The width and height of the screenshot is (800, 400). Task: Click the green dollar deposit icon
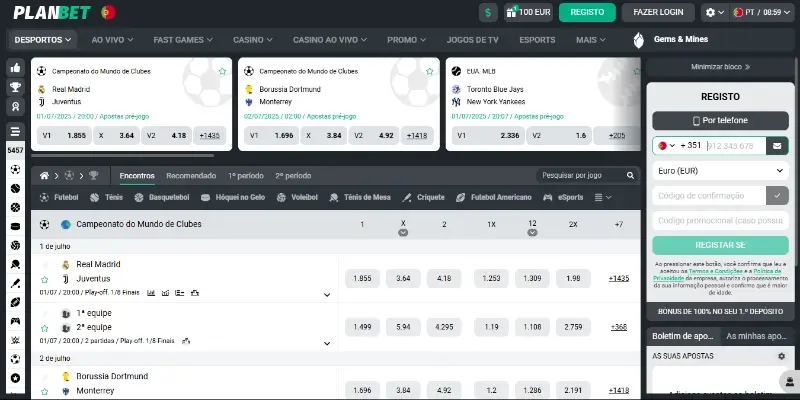pos(488,12)
